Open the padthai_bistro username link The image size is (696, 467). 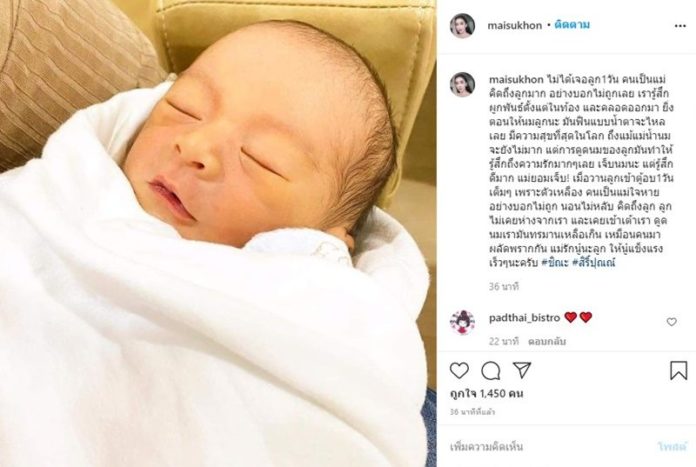524,318
